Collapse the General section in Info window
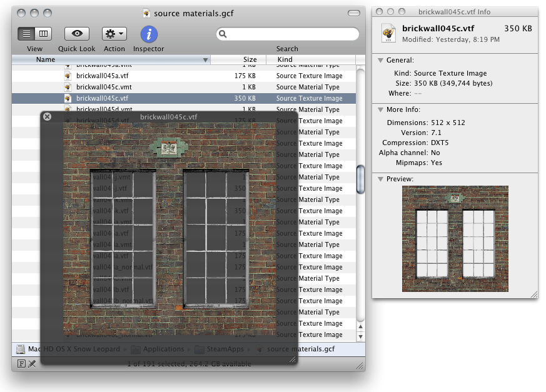The width and height of the screenshot is (546, 392). (381, 60)
